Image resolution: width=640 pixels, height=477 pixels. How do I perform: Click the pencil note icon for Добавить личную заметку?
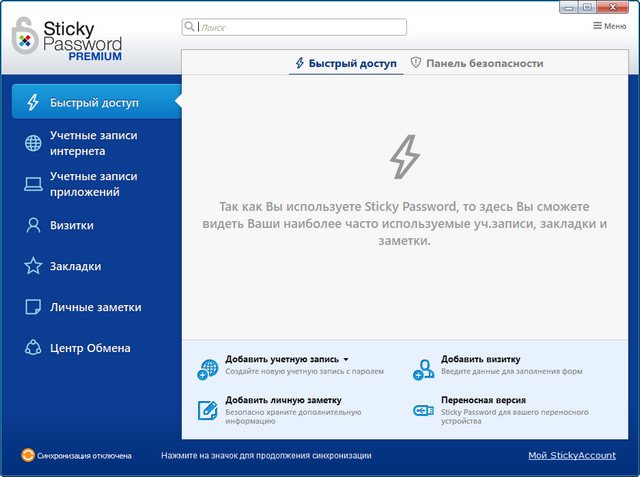tap(208, 410)
